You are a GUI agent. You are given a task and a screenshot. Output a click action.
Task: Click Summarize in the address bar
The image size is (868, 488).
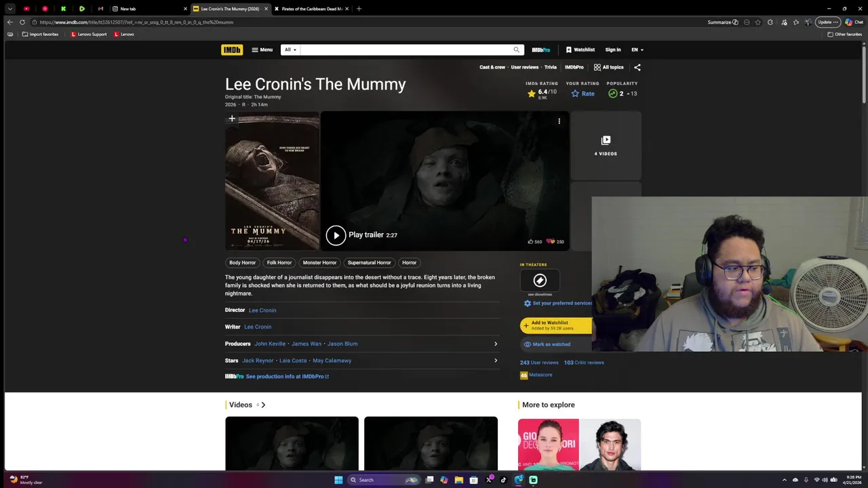point(723,22)
